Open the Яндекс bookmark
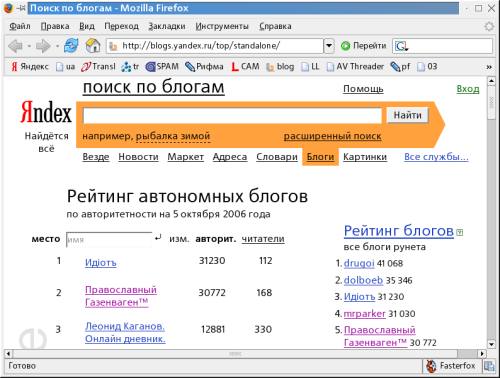Image resolution: width=500 pixels, height=378 pixels. [x=30, y=67]
